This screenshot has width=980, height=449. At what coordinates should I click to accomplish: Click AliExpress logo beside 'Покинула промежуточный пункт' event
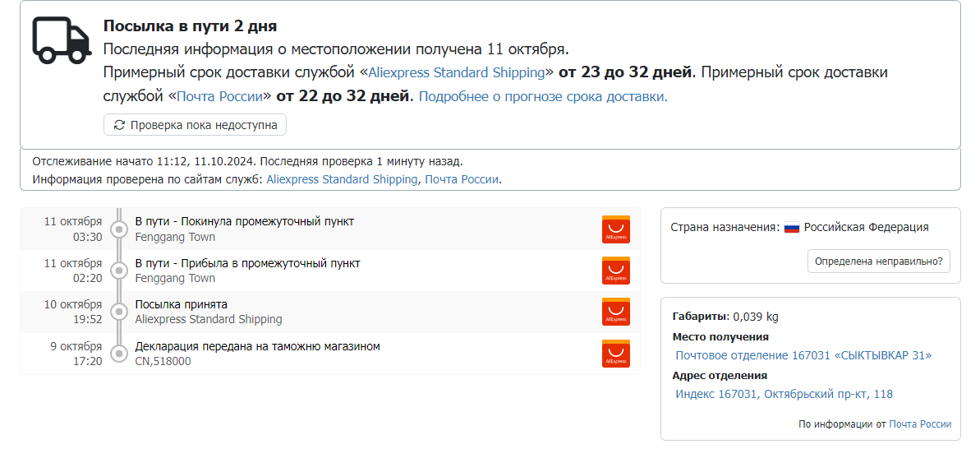click(615, 229)
